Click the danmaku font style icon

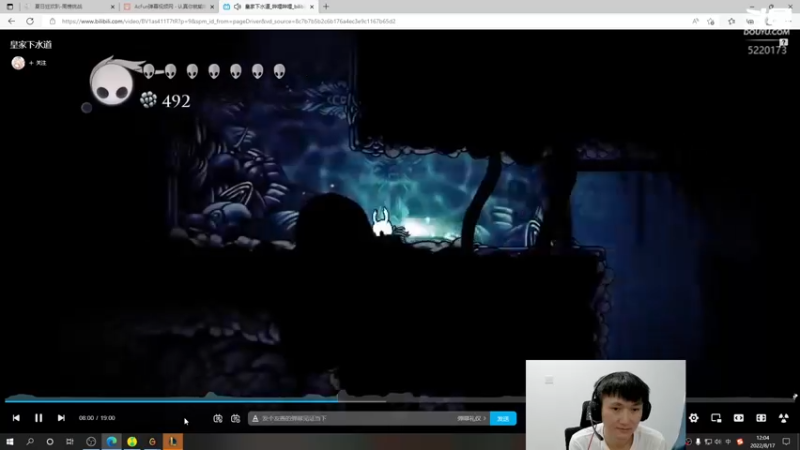pyautogui.click(x=255, y=418)
